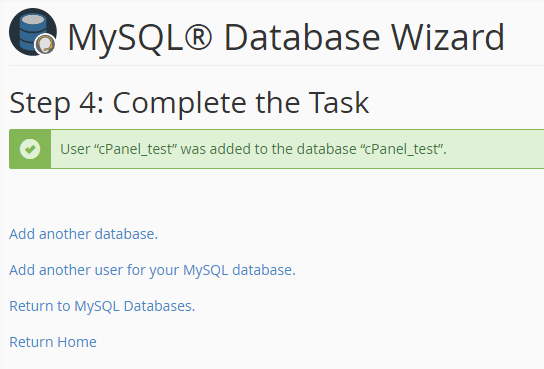Click the divider line below page title

pos(277,65)
